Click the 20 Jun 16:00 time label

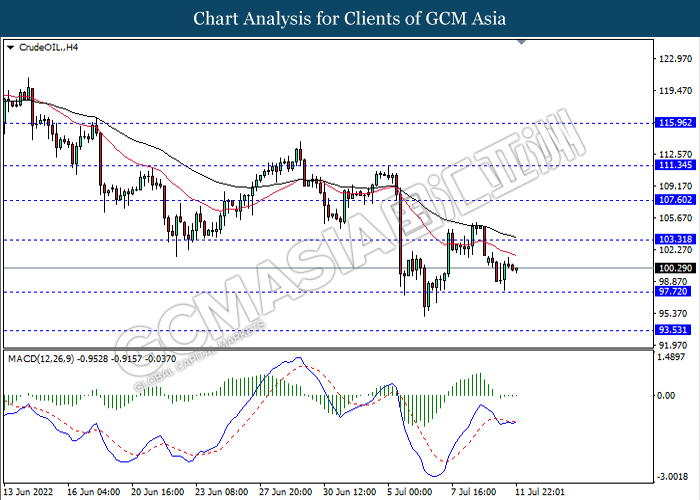point(158,492)
